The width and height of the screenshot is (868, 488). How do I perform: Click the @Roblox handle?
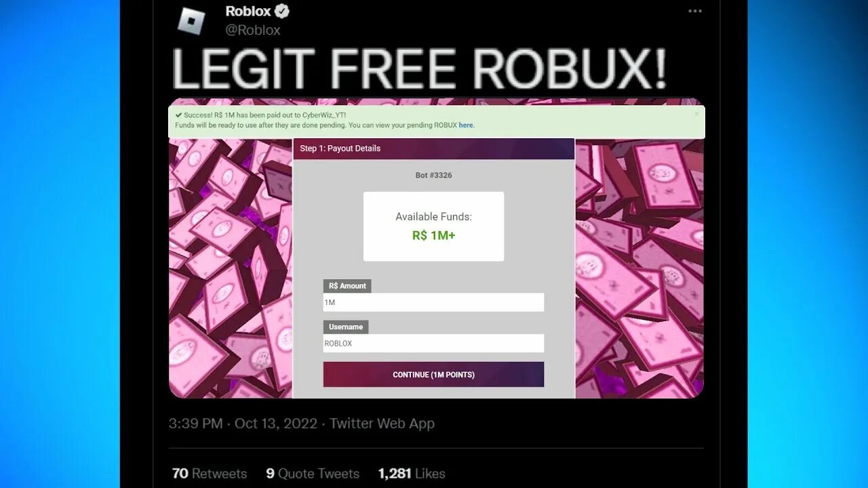[253, 30]
